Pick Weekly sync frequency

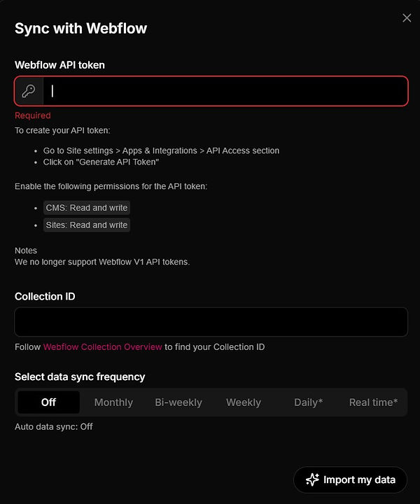point(244,402)
